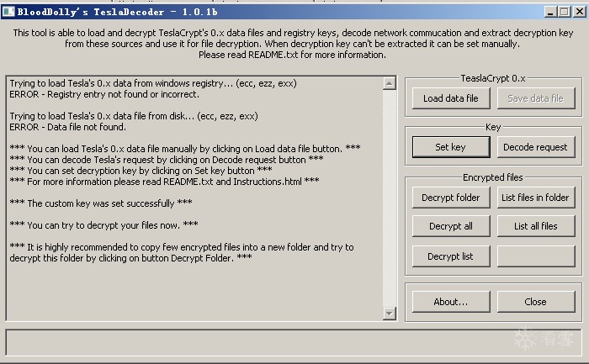Click the empty status field at bottom
Viewport: 589px width, 364px height.
point(294,343)
